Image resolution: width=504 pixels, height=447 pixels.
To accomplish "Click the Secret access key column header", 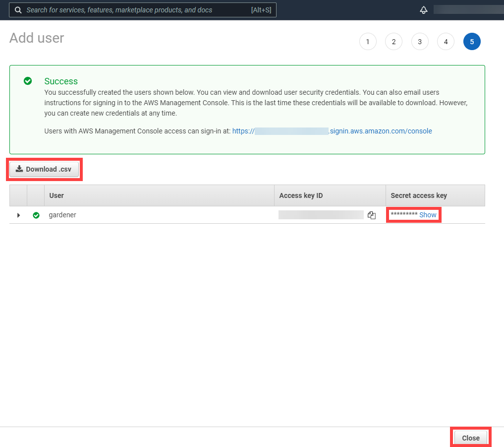I will coord(418,195).
